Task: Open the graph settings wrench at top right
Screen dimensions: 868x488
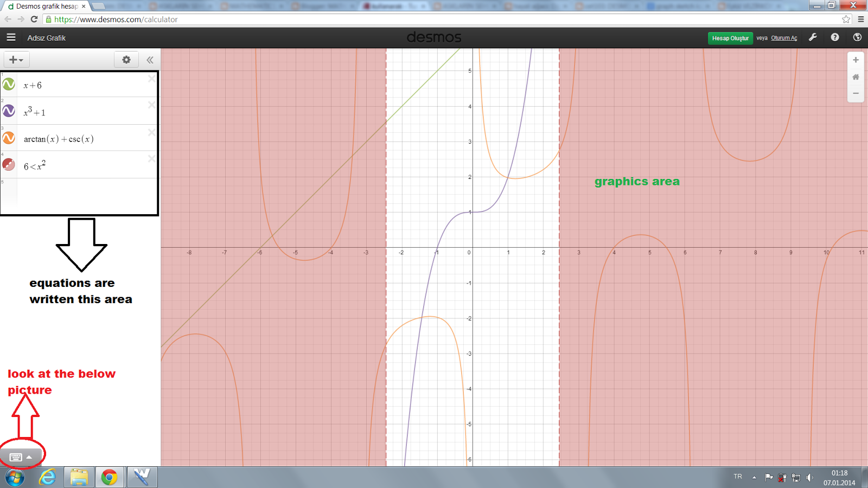Action: [x=813, y=37]
